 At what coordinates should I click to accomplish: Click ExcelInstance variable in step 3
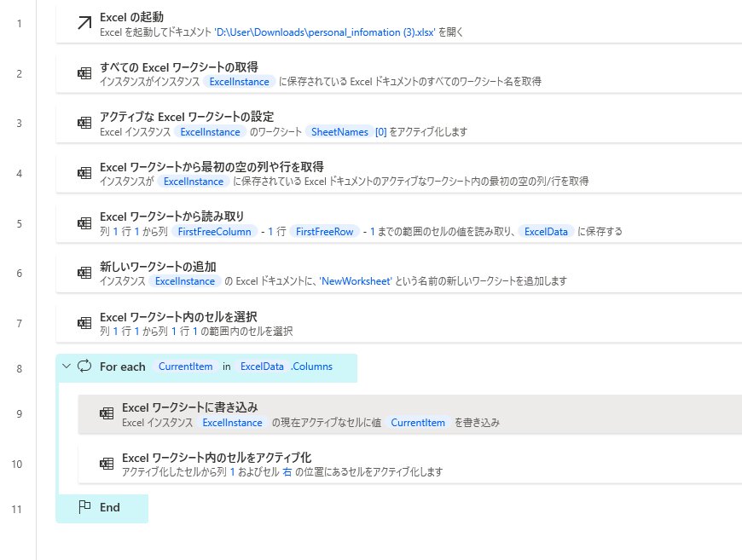pos(210,132)
